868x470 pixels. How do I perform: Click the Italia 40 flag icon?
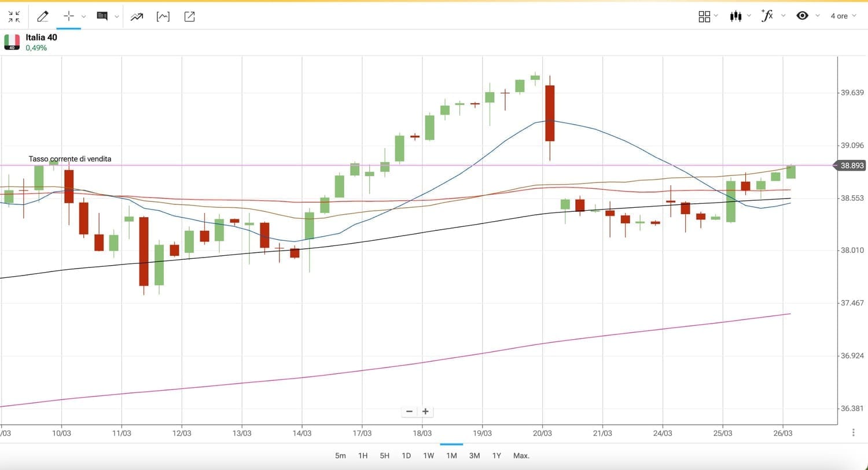click(12, 42)
